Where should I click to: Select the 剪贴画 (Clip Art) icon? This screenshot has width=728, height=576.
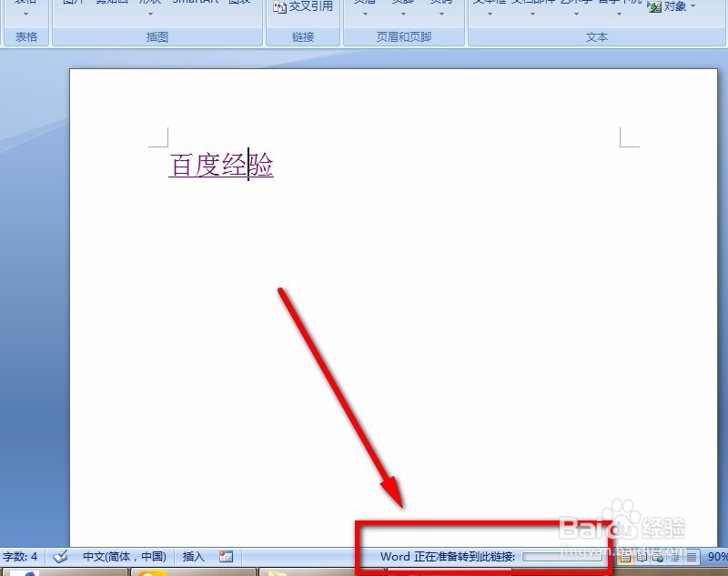coord(109,5)
